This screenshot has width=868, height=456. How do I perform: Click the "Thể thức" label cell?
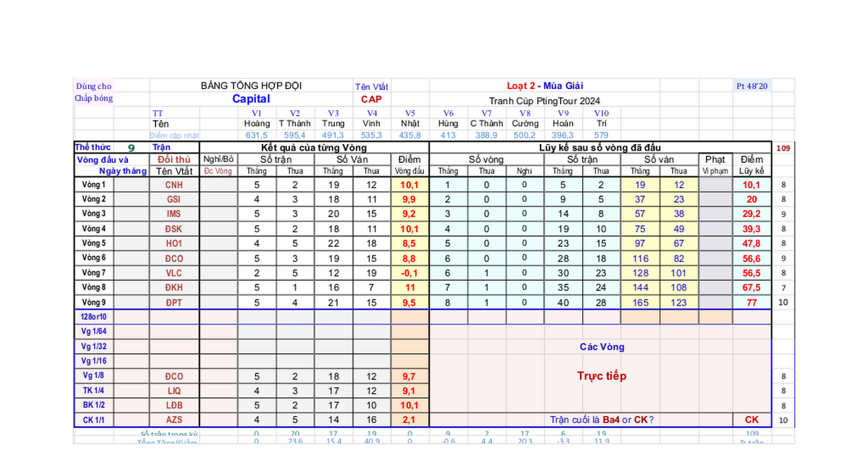coord(93,147)
